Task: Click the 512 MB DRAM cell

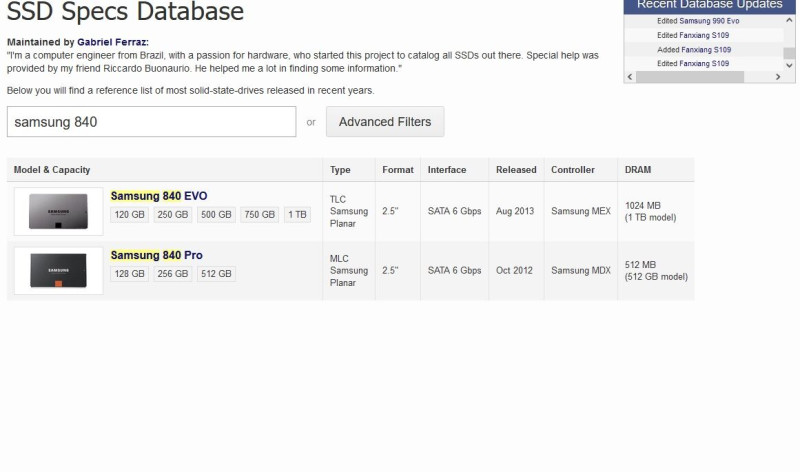Action: 656,270
